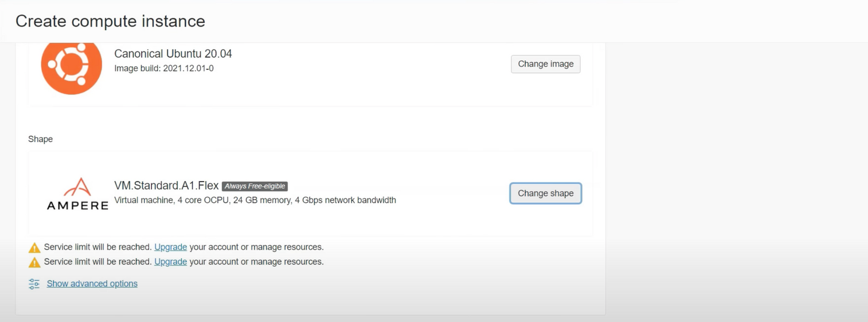
Task: Click the second service limit warning triangle
Action: coord(34,261)
